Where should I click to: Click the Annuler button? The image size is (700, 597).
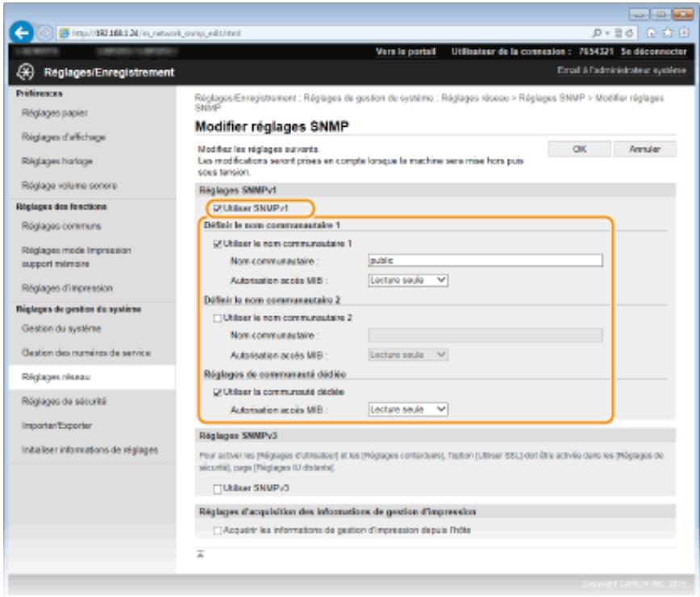point(644,149)
